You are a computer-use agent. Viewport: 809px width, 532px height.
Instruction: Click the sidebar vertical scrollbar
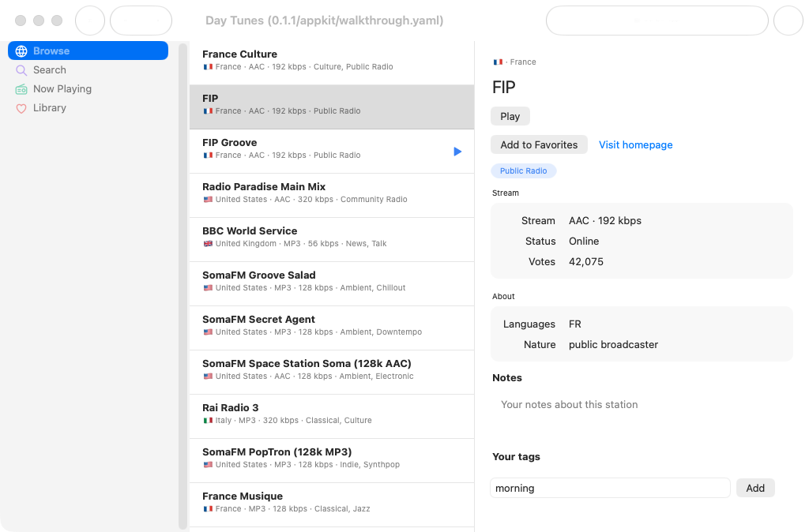(x=182, y=286)
